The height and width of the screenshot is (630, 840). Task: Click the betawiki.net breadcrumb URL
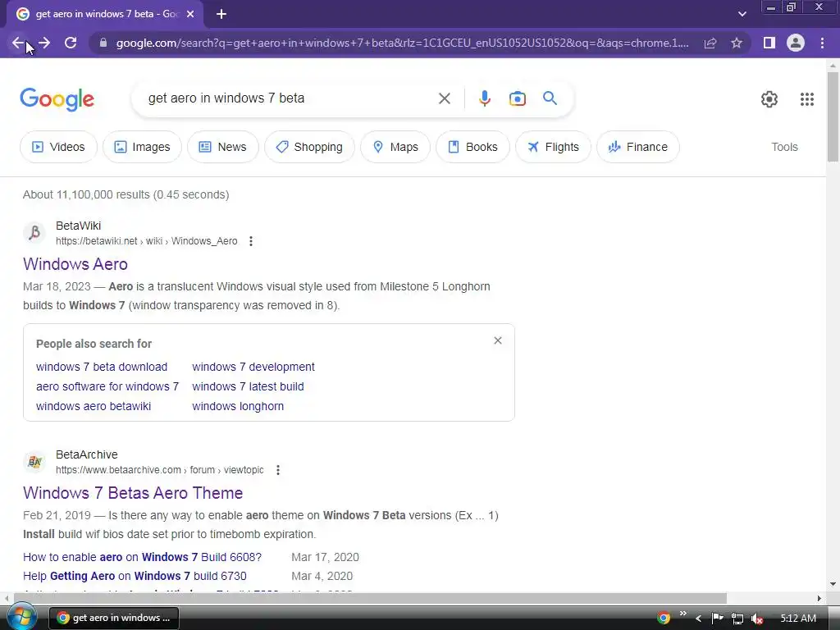pyautogui.click(x=146, y=241)
